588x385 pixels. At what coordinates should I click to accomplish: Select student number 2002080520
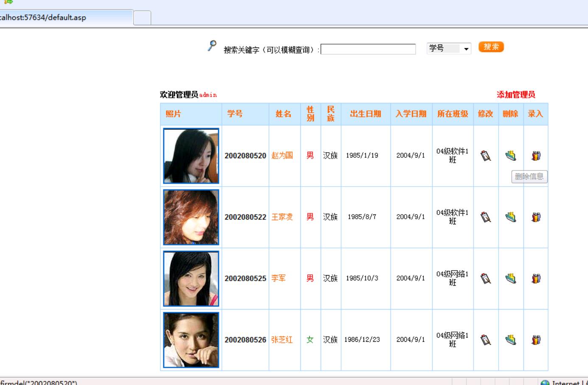click(x=245, y=156)
